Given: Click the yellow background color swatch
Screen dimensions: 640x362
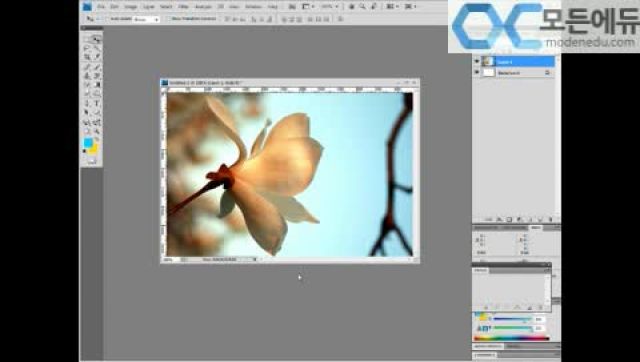Looking at the screenshot, I should [94, 150].
